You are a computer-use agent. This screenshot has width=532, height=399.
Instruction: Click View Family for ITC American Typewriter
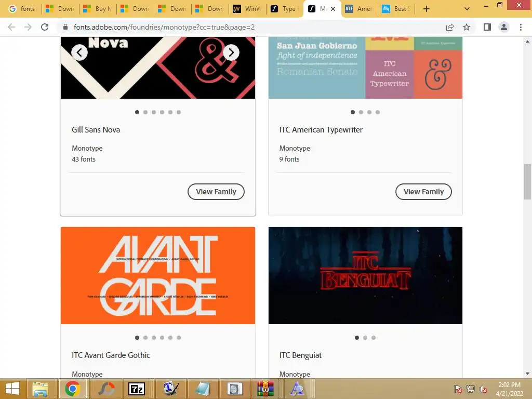coord(423,192)
